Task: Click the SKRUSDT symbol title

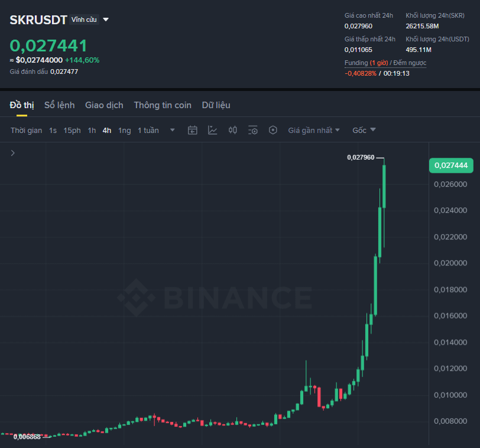Action: pyautogui.click(x=38, y=20)
